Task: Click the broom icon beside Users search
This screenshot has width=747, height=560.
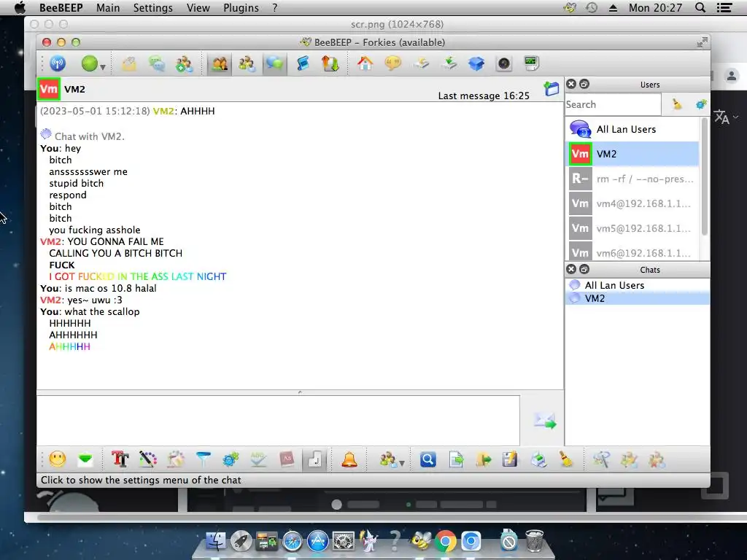Action: click(x=676, y=104)
